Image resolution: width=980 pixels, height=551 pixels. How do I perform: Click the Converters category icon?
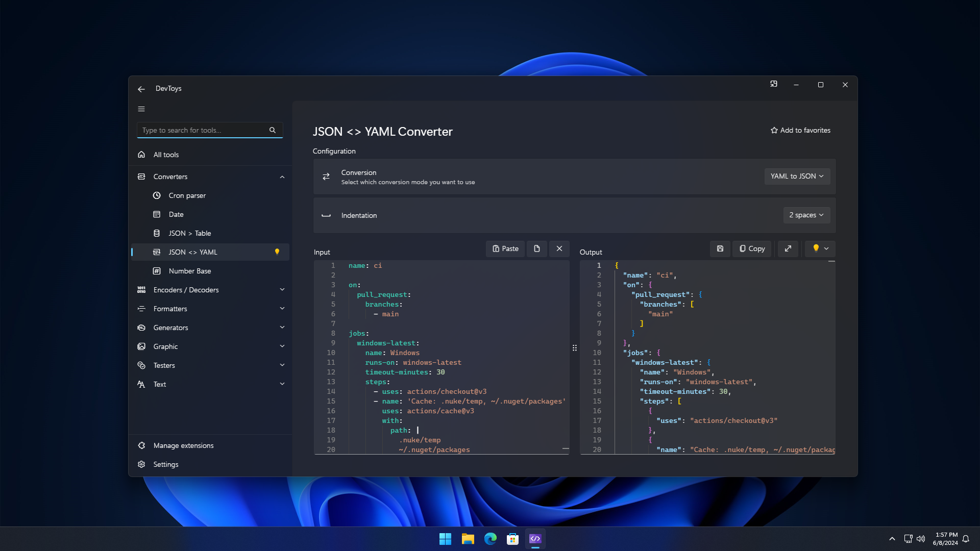click(x=141, y=177)
